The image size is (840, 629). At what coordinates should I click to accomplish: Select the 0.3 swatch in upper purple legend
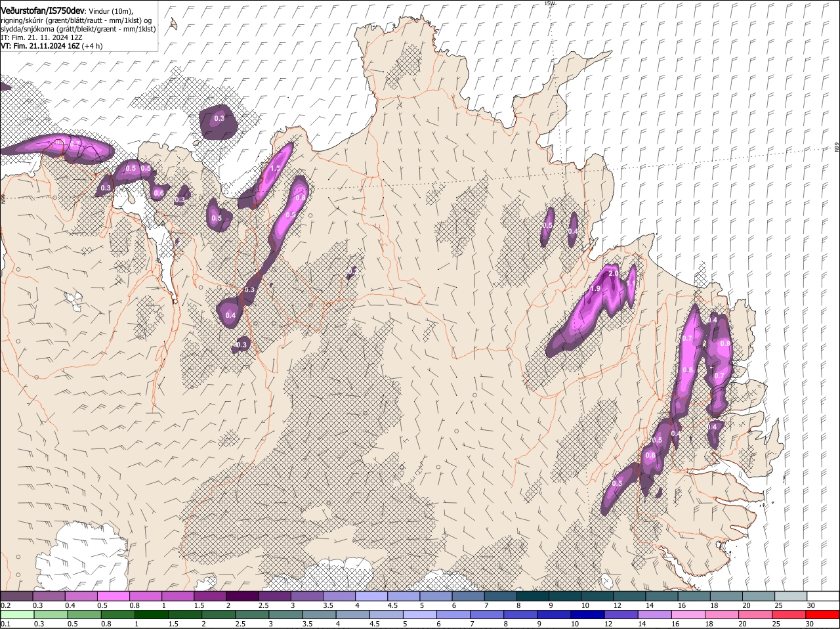tap(49, 596)
